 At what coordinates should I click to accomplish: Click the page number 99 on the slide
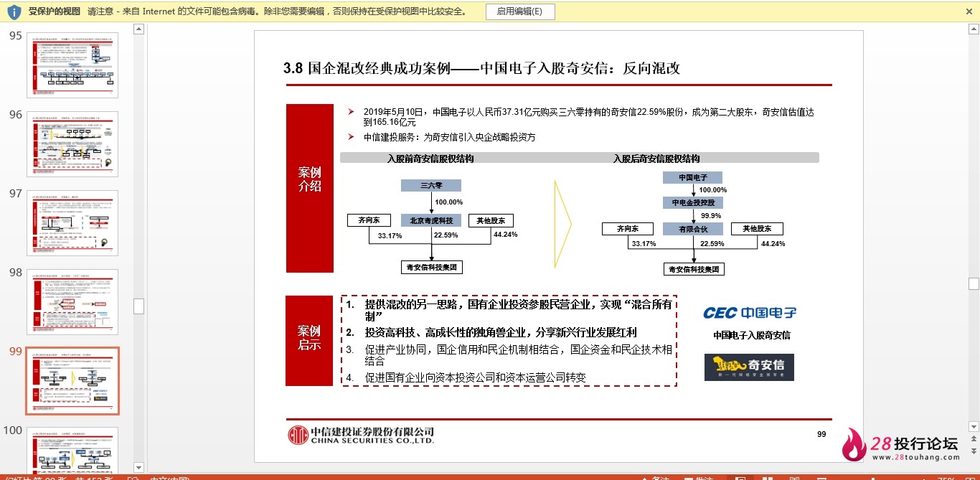pyautogui.click(x=821, y=434)
